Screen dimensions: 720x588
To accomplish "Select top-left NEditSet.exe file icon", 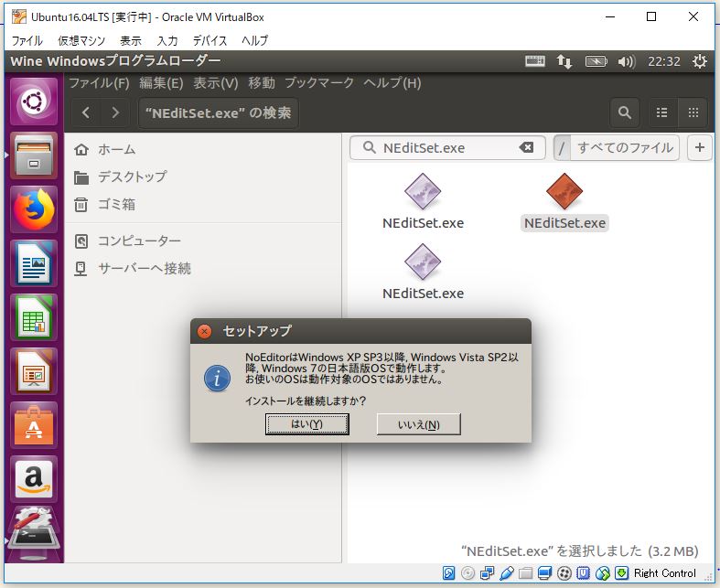I will (x=423, y=202).
